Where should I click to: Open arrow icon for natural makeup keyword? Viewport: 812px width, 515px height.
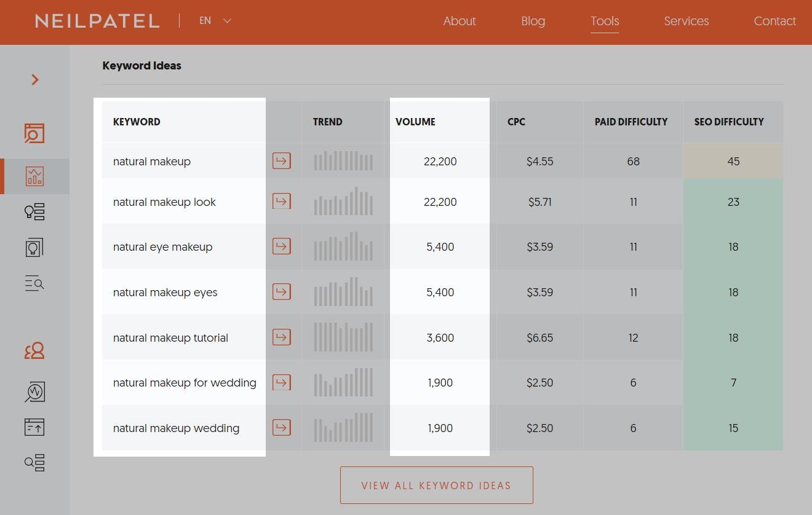pos(281,161)
